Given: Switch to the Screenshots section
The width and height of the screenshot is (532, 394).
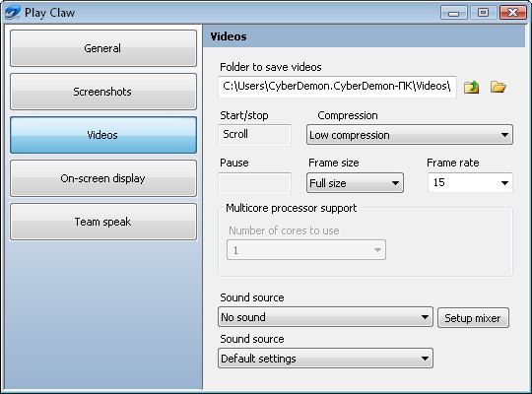Looking at the screenshot, I should (103, 92).
